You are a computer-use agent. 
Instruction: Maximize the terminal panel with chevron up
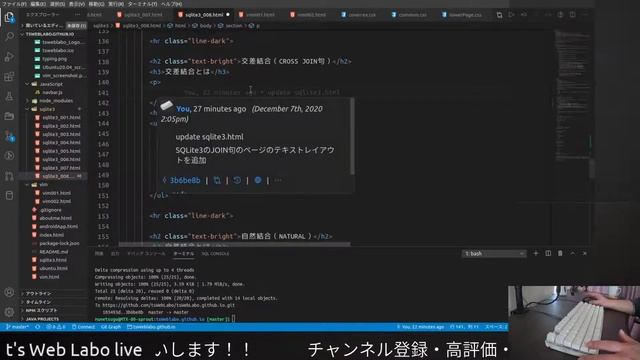(573, 253)
